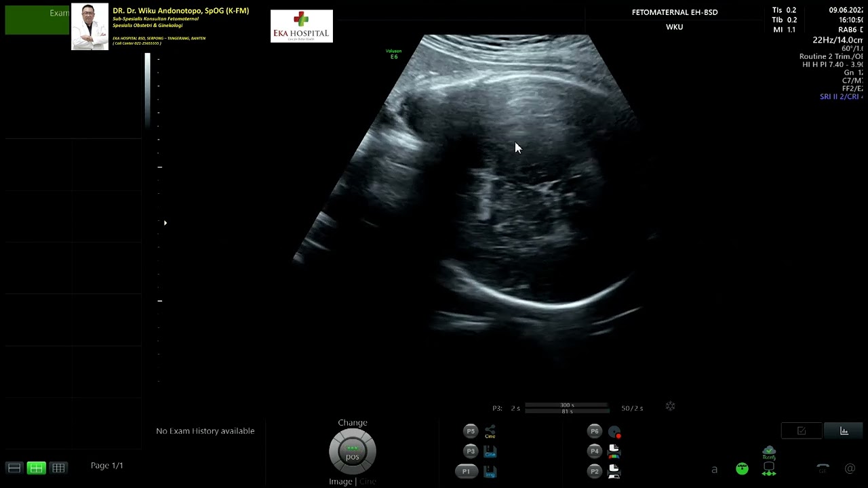This screenshot has width=868, height=488.
Task: Click the lowercase a keyboard indicator
Action: pos(714,469)
